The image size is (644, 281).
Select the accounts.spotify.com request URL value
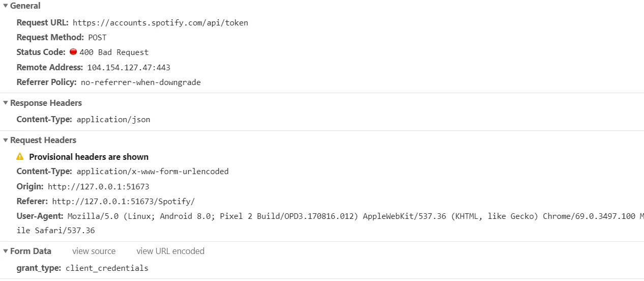[x=160, y=23]
